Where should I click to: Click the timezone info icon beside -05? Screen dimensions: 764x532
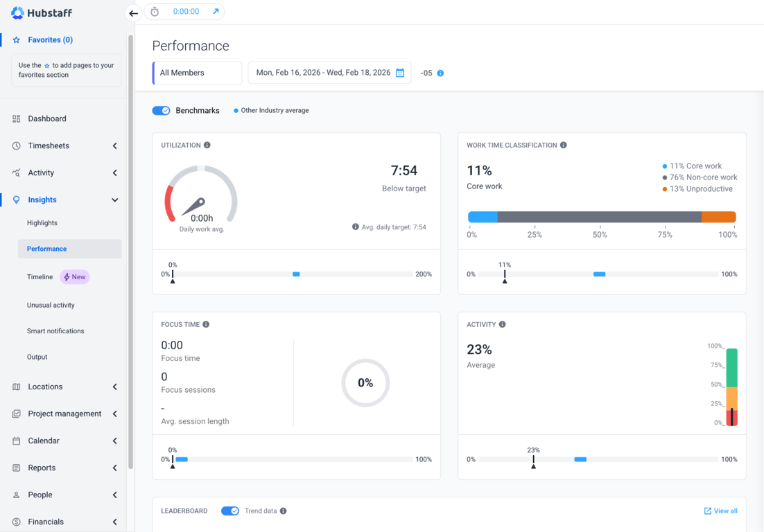click(x=440, y=73)
